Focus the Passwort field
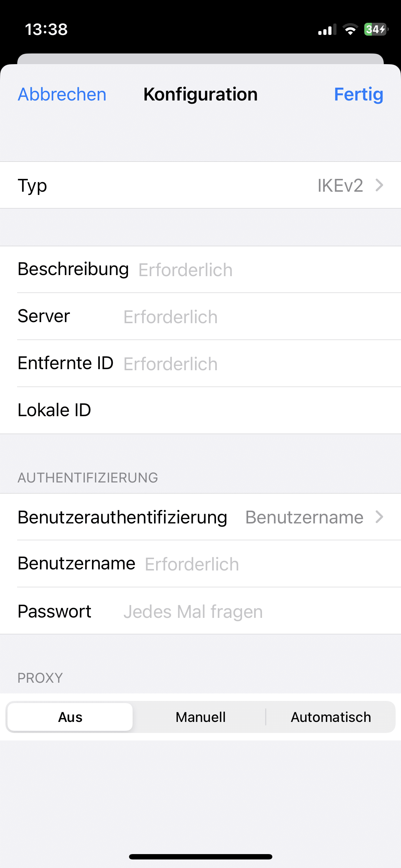The width and height of the screenshot is (401, 868). point(257,611)
